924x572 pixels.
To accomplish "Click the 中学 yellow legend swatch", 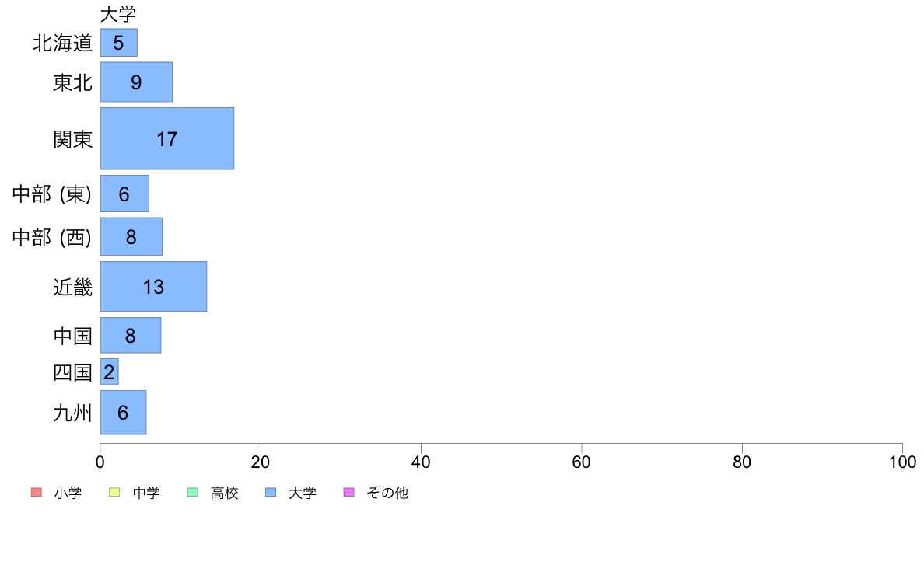I will [x=114, y=492].
